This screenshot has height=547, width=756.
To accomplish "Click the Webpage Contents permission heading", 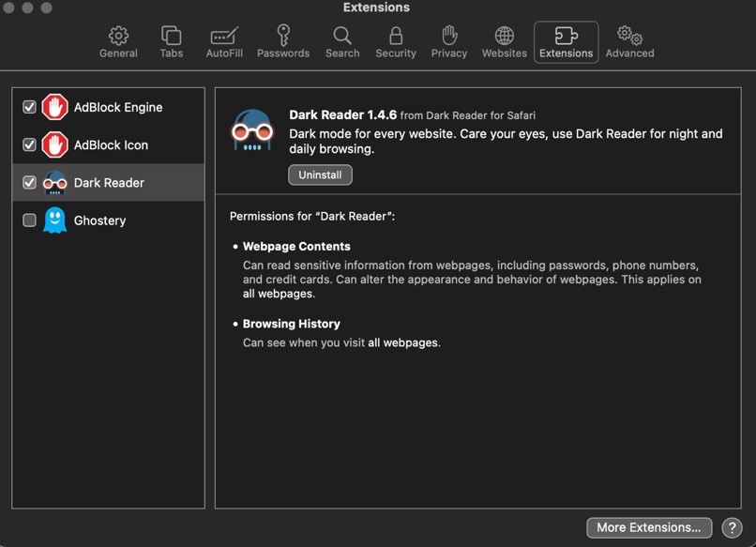I will tap(296, 246).
